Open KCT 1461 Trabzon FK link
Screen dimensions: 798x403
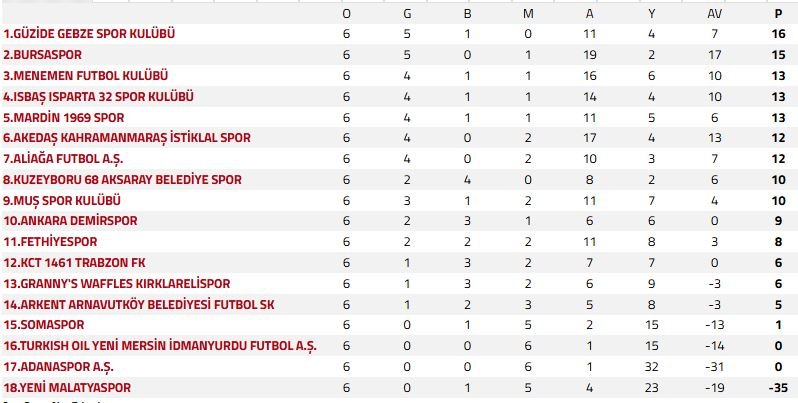click(73, 263)
